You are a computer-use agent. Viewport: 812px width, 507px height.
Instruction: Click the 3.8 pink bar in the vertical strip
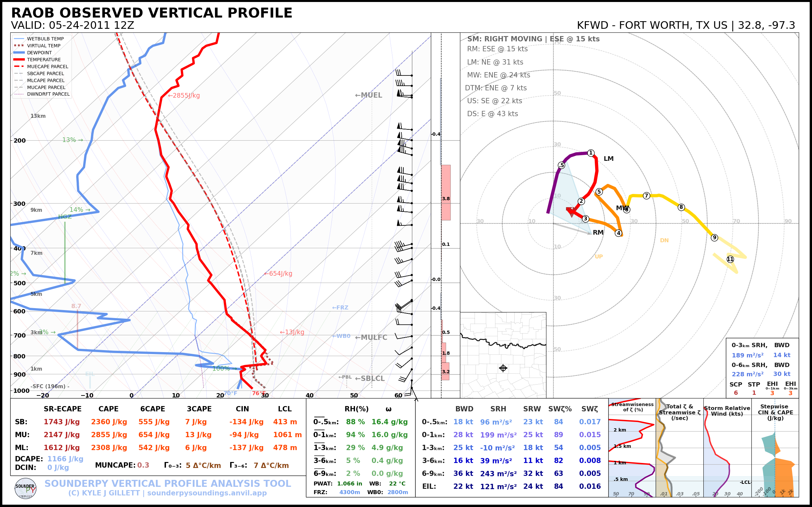(x=446, y=193)
